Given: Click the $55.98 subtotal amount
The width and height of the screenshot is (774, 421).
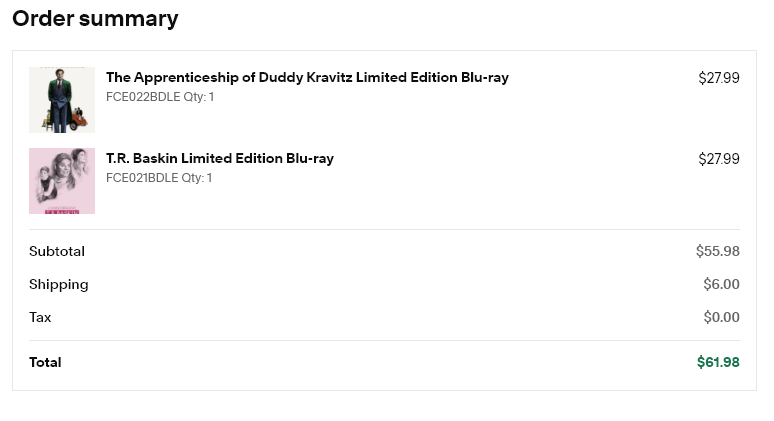Looking at the screenshot, I should coord(718,251).
